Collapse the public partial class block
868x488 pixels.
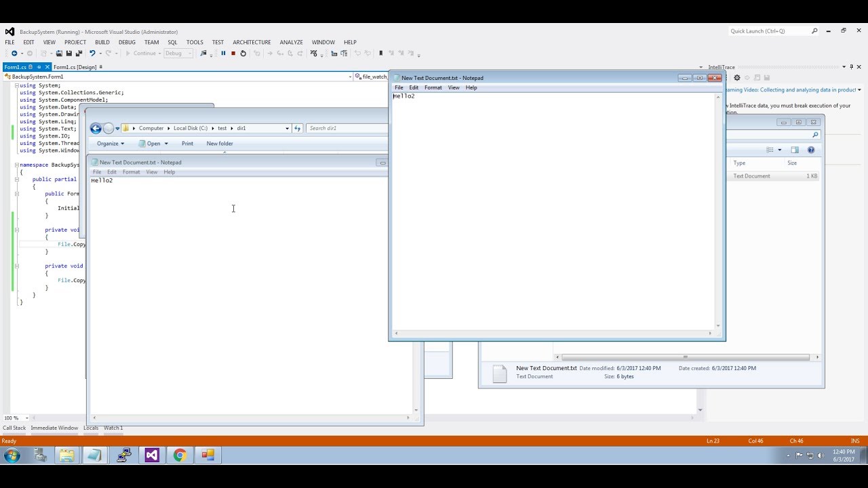[16, 180]
